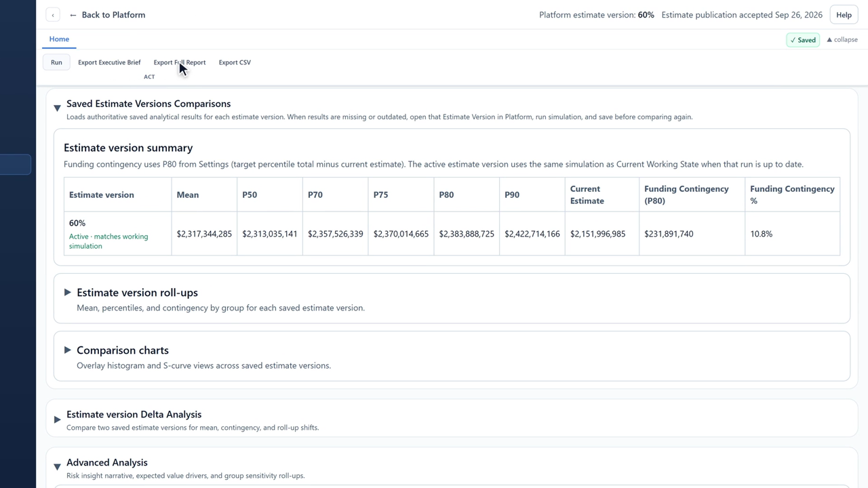
Task: Click the ACT ribbon group label
Action: click(149, 77)
